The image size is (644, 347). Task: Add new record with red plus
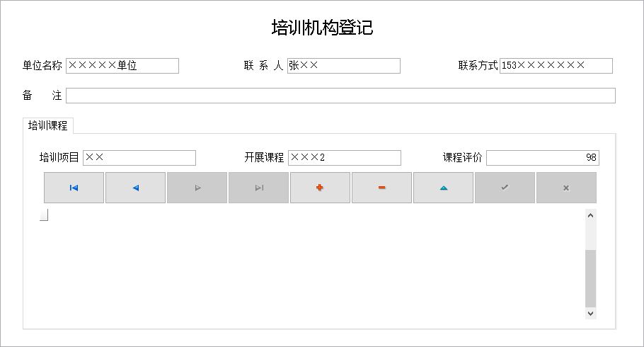point(321,188)
